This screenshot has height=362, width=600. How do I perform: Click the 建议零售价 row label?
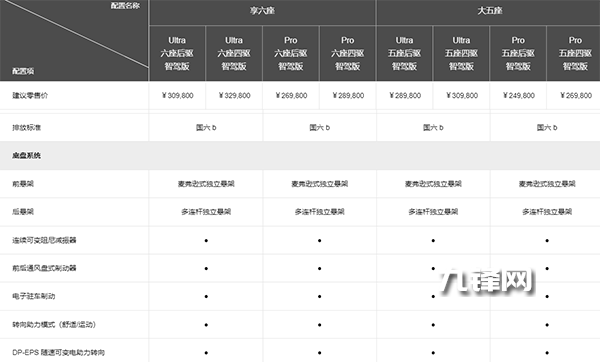pos(30,95)
